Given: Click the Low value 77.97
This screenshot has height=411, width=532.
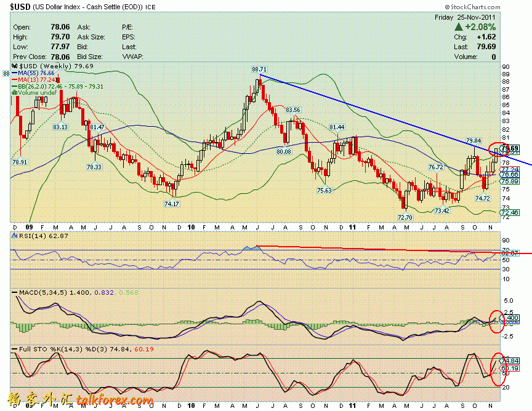Looking at the screenshot, I should click(60, 47).
